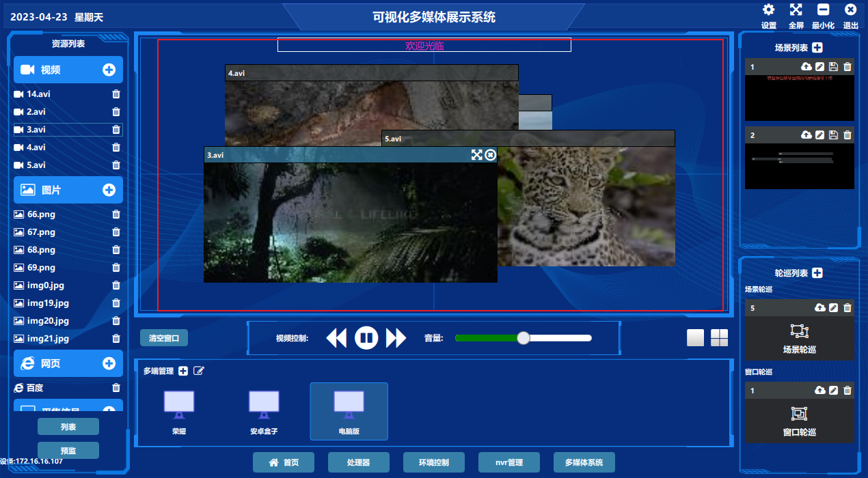Delete scene patrol 5 with trash icon
868x478 pixels.
pos(847,308)
